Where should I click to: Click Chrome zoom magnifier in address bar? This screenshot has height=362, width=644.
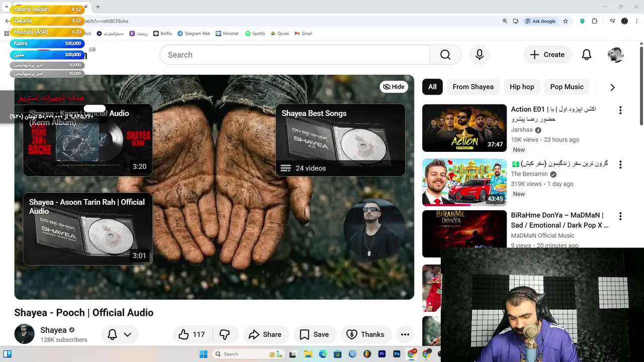[505, 21]
